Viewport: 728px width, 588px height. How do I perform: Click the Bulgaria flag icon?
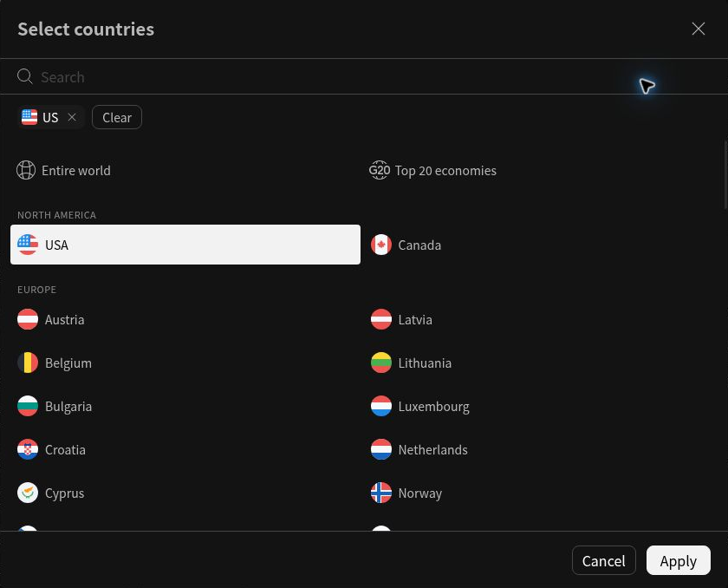point(28,406)
